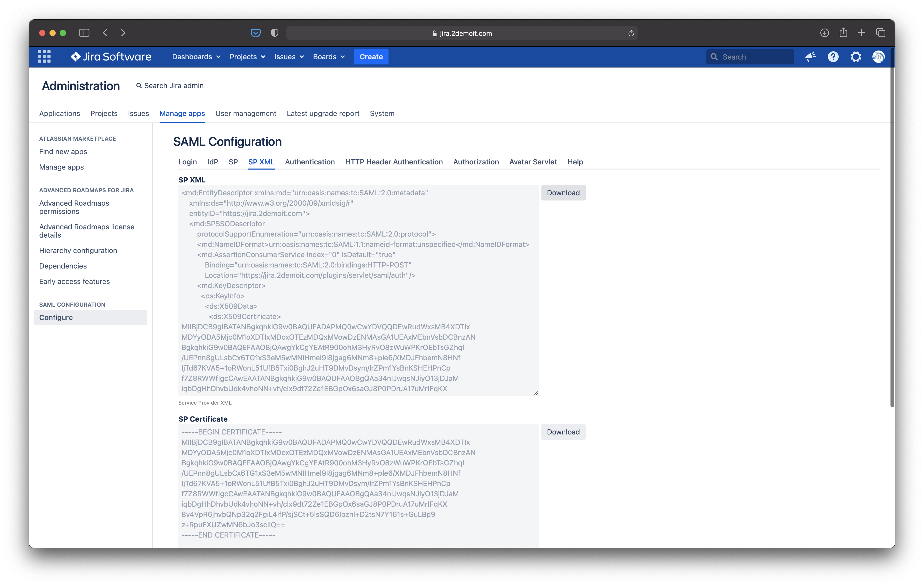Open Manage apps in the sidebar
This screenshot has height=586, width=924.
[61, 167]
